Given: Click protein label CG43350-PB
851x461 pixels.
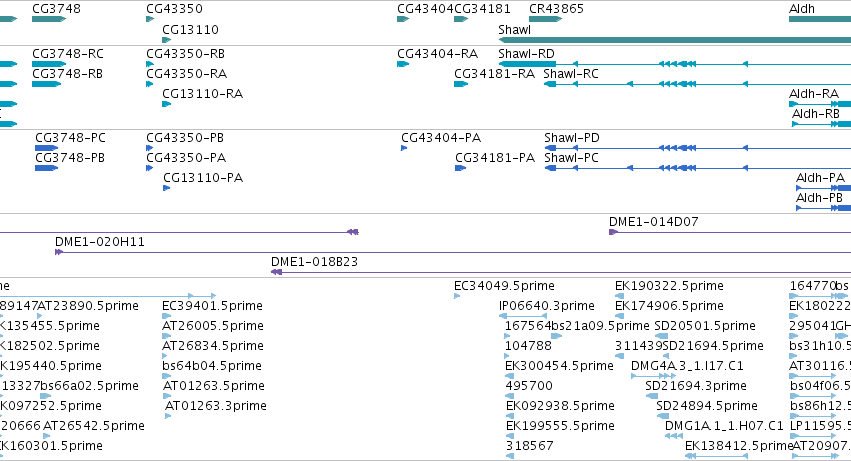Looking at the screenshot, I should [185, 138].
